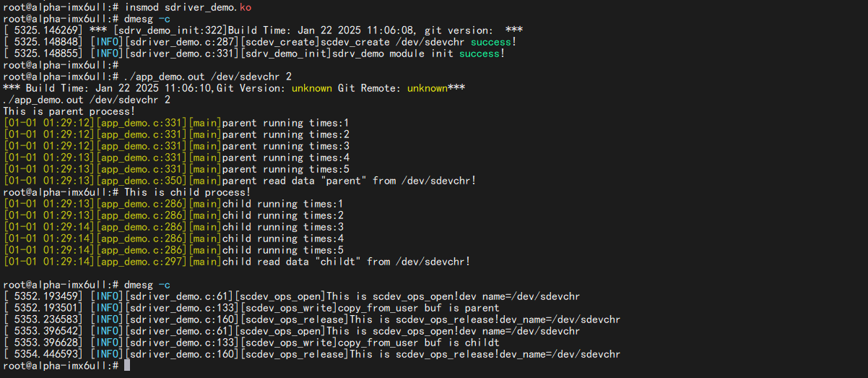Viewport: 868px width, 378px height.
Task: Click the "parent running times:1" output
Action: tap(285, 123)
